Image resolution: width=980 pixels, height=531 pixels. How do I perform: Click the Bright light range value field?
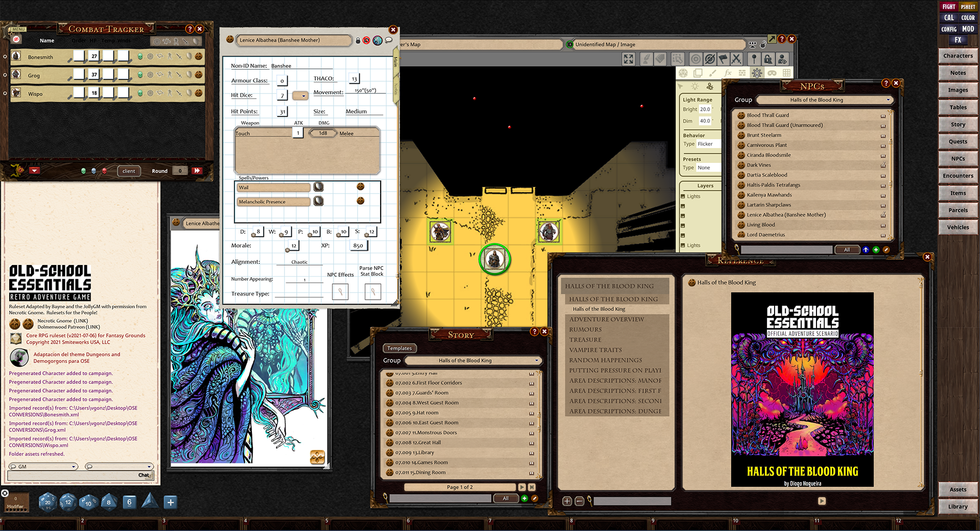[705, 109]
